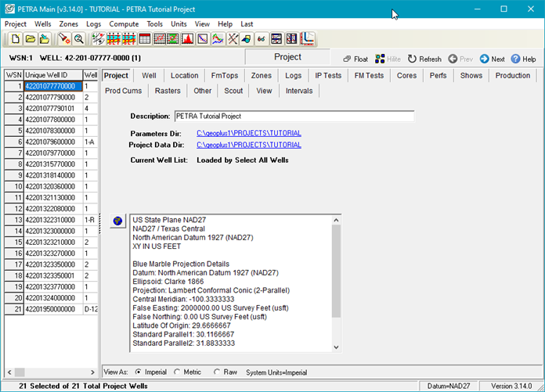Open the Wells menu
This screenshot has height=392, width=545.
43,24
